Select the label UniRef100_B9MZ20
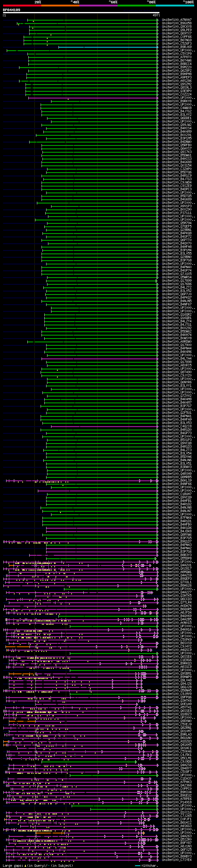The height and width of the screenshot is (868, 197). click(177, 67)
